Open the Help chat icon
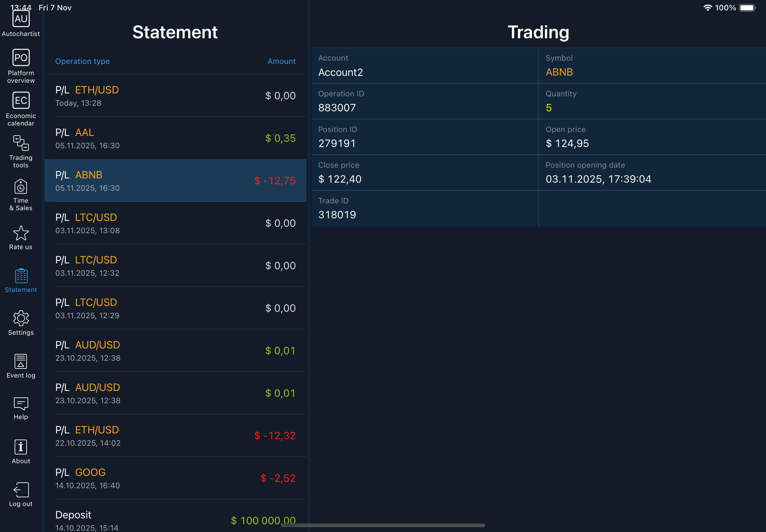766x532 pixels. (21, 404)
